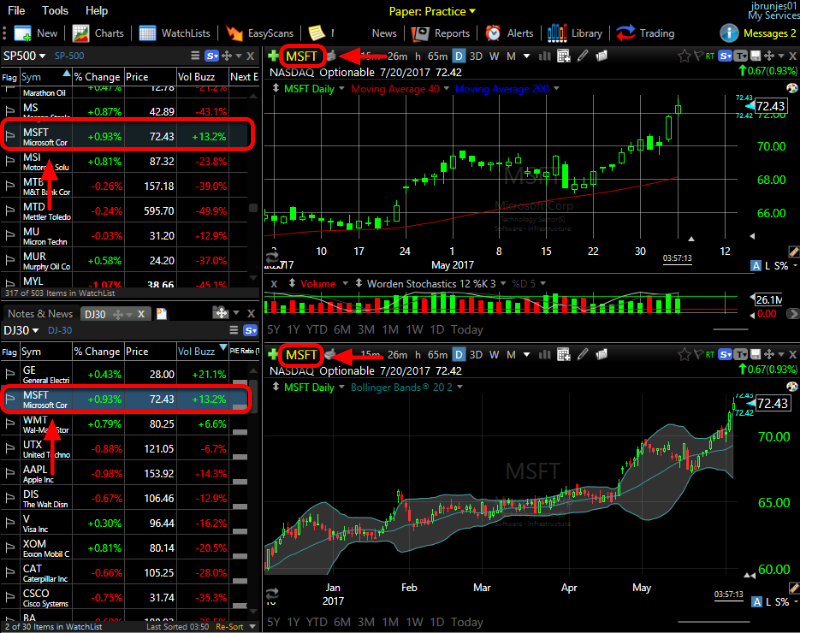Screen dimensions: 836x633
Task: Click YTD range in Moving Average chart
Action: 317,330
